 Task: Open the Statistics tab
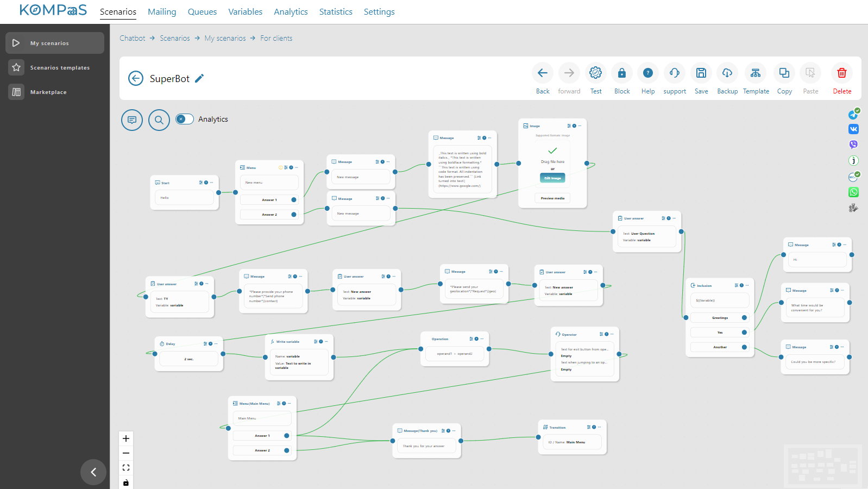coord(336,12)
